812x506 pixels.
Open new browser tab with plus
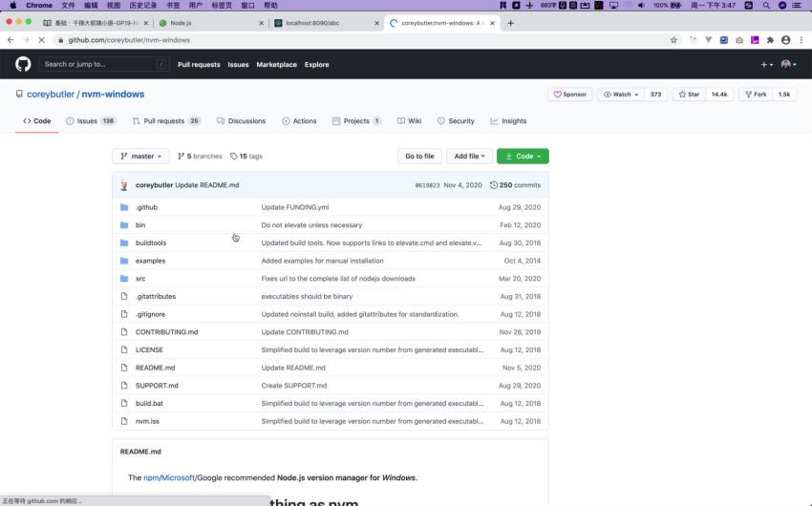coord(511,23)
